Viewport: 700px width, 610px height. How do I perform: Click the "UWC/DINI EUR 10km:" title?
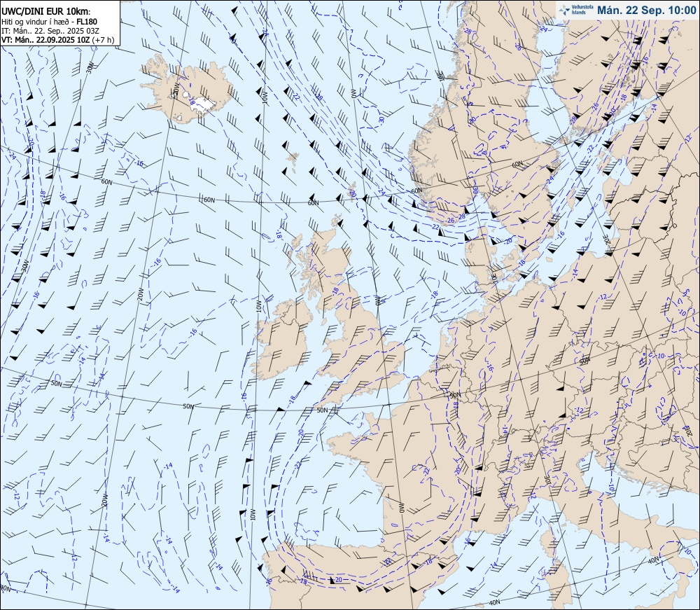46,12
